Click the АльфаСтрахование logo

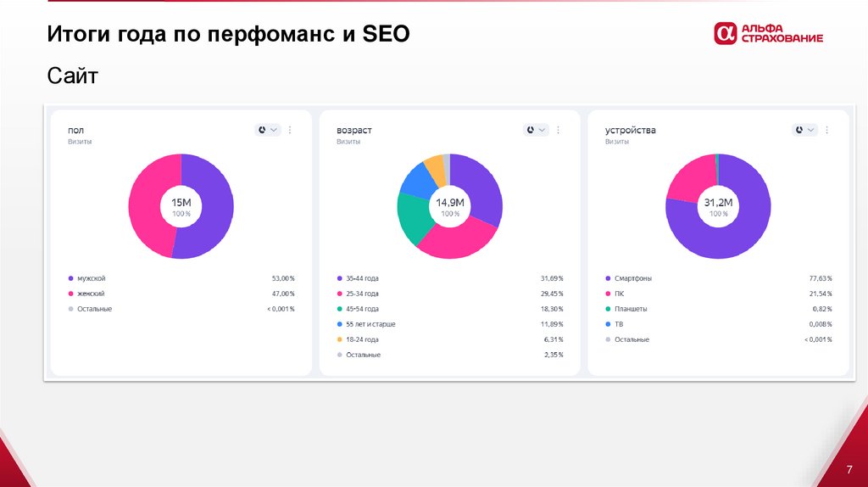coord(768,33)
